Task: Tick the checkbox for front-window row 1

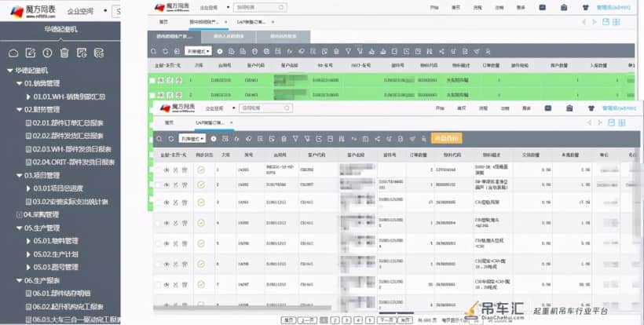Action: click(158, 170)
